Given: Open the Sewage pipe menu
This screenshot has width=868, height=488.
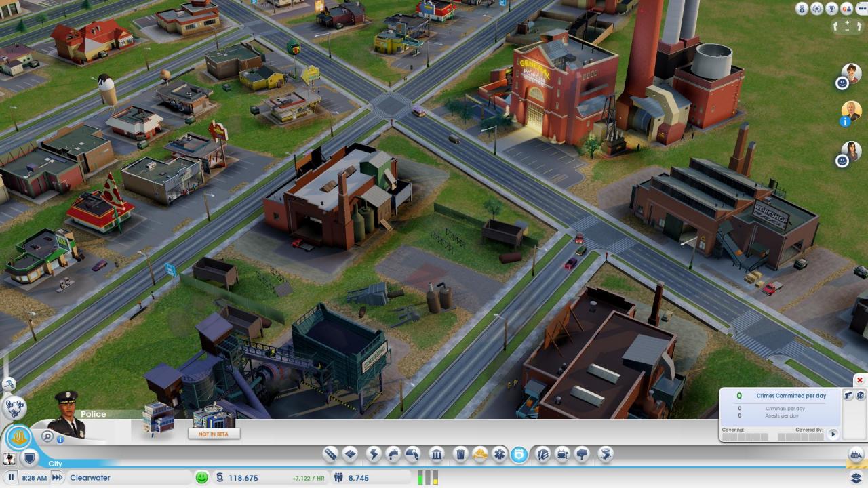Looking at the screenshot, I should point(412,454).
